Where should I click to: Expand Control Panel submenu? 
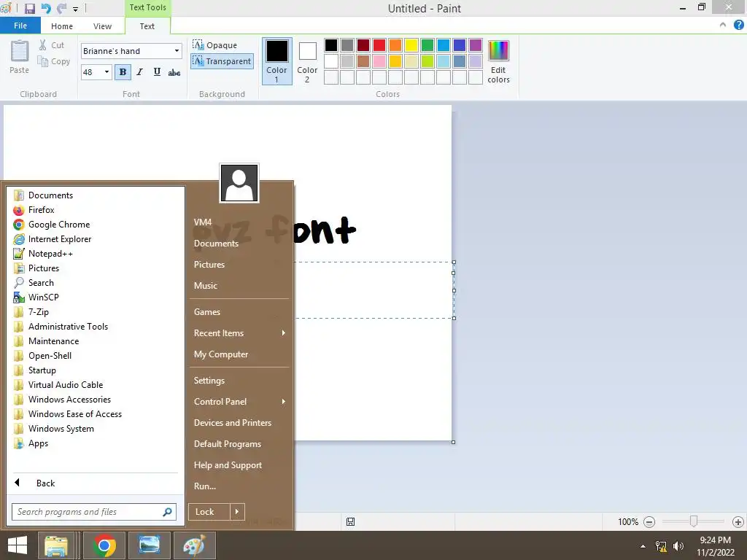239,402
